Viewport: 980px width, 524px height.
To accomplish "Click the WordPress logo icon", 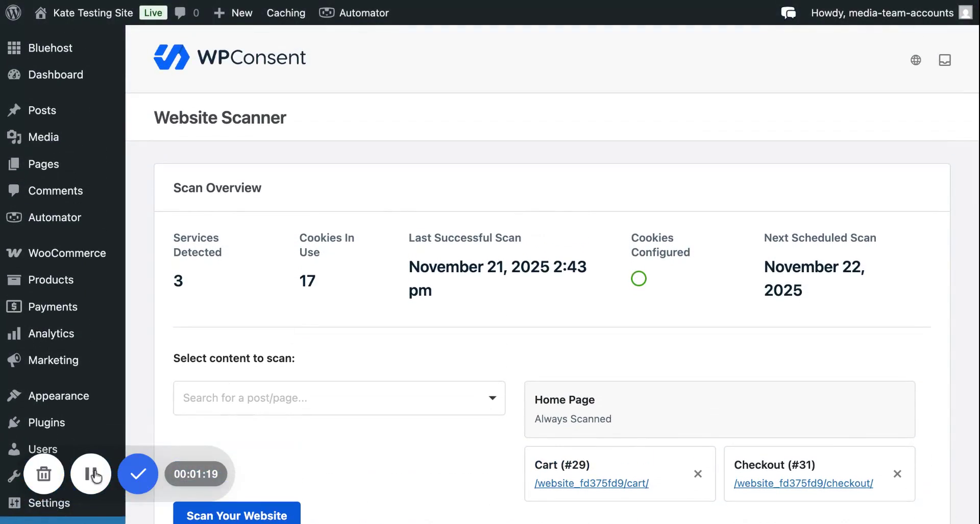I will pos(13,13).
